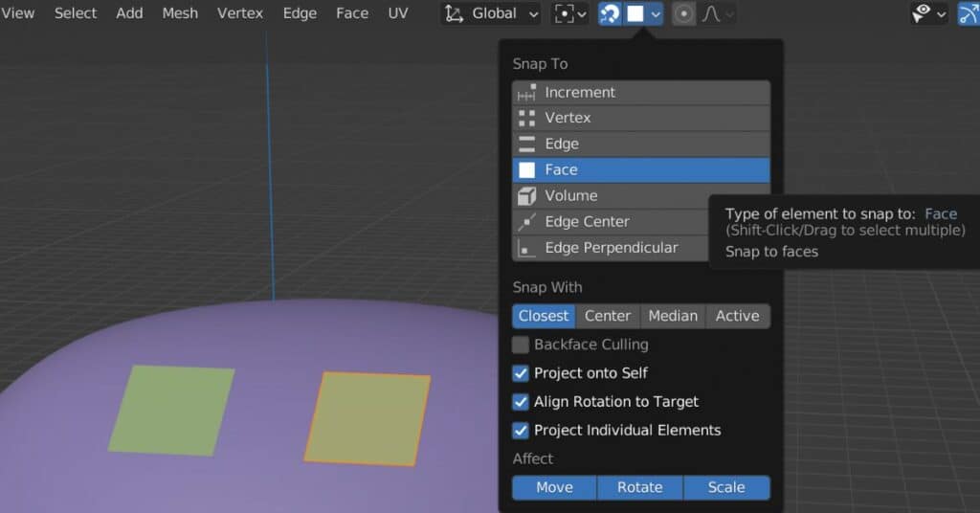The width and height of the screenshot is (980, 513).
Task: Expand the pivot point dropdown chevron
Action: pos(581,14)
